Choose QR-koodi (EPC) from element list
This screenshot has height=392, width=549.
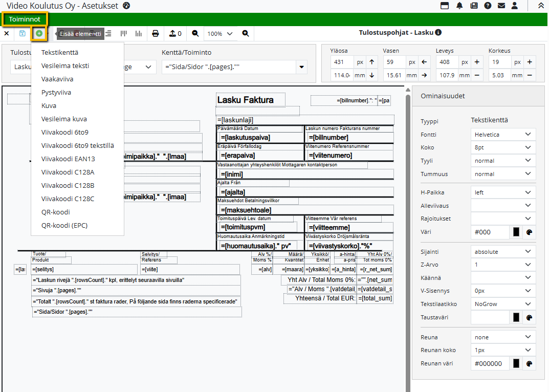click(x=64, y=225)
